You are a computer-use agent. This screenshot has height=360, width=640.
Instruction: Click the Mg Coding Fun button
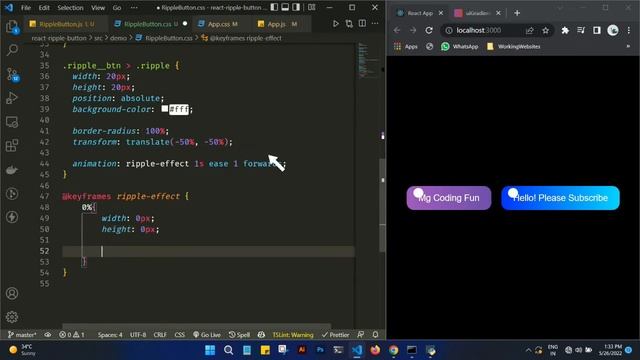click(449, 198)
